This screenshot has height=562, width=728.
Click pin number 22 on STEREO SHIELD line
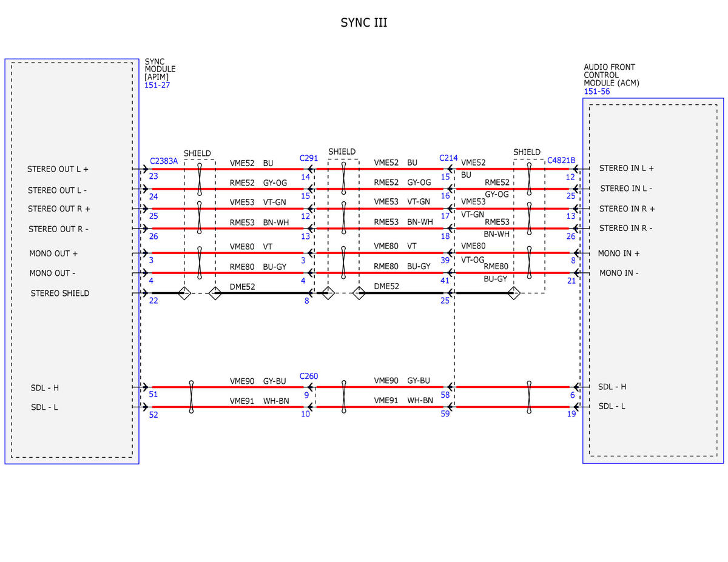(153, 301)
